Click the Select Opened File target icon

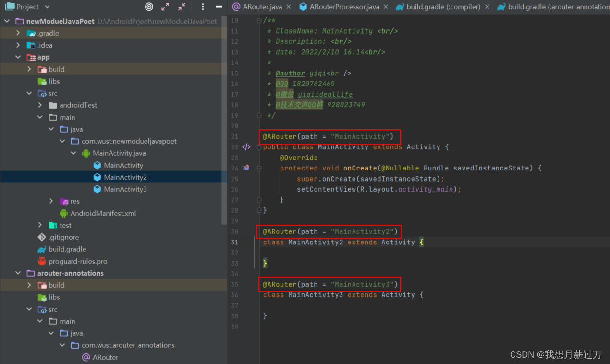(x=149, y=7)
